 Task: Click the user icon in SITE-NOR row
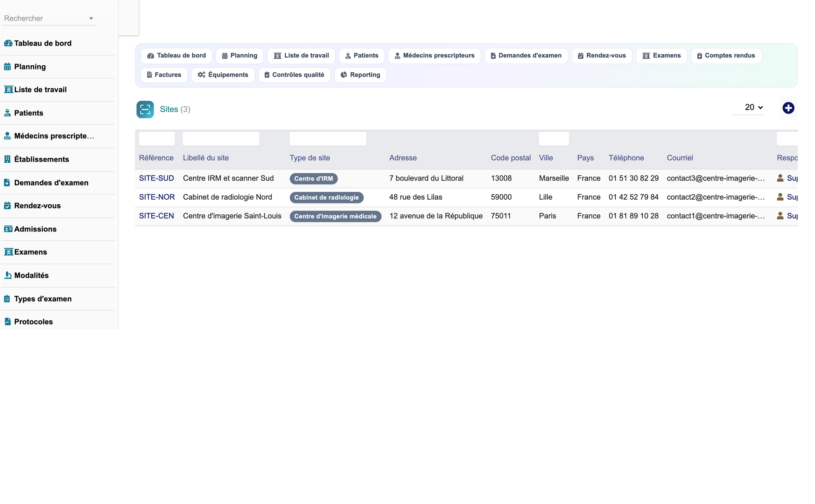780,197
